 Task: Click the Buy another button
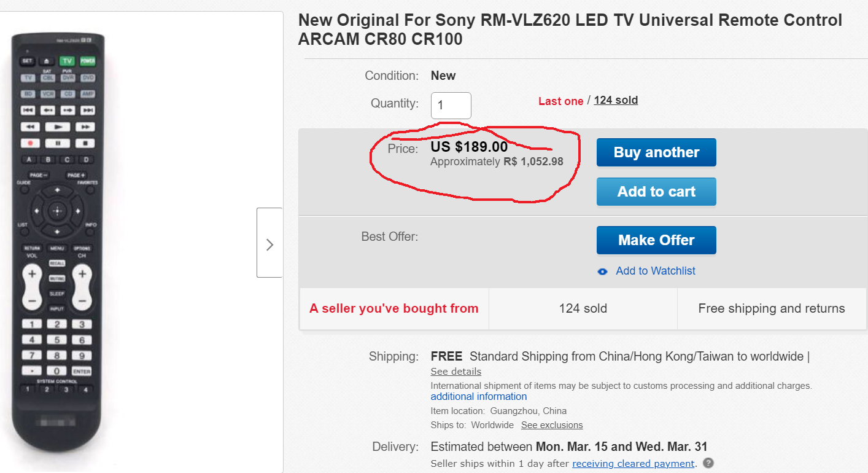[x=656, y=152]
